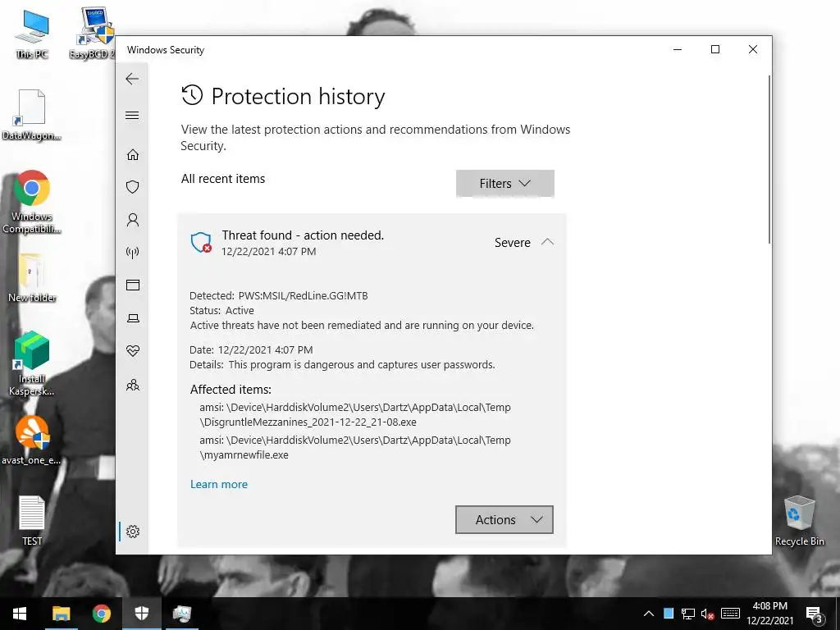Screen dimensions: 840x630
Task: Open Windows Security settings gear icon
Action: point(132,532)
